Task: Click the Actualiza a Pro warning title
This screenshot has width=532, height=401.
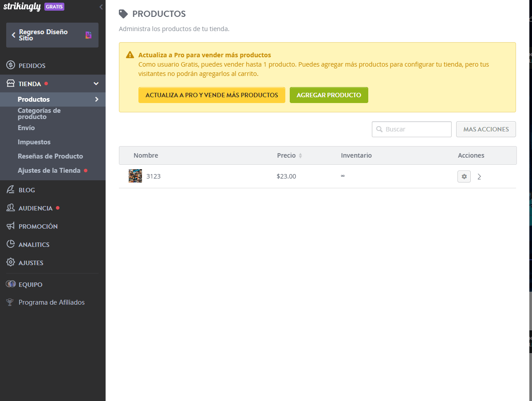Action: click(x=205, y=55)
